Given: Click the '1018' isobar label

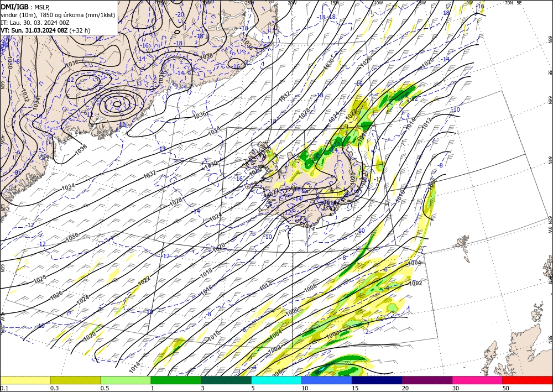Looking at the screenshot, I should pos(206,273).
